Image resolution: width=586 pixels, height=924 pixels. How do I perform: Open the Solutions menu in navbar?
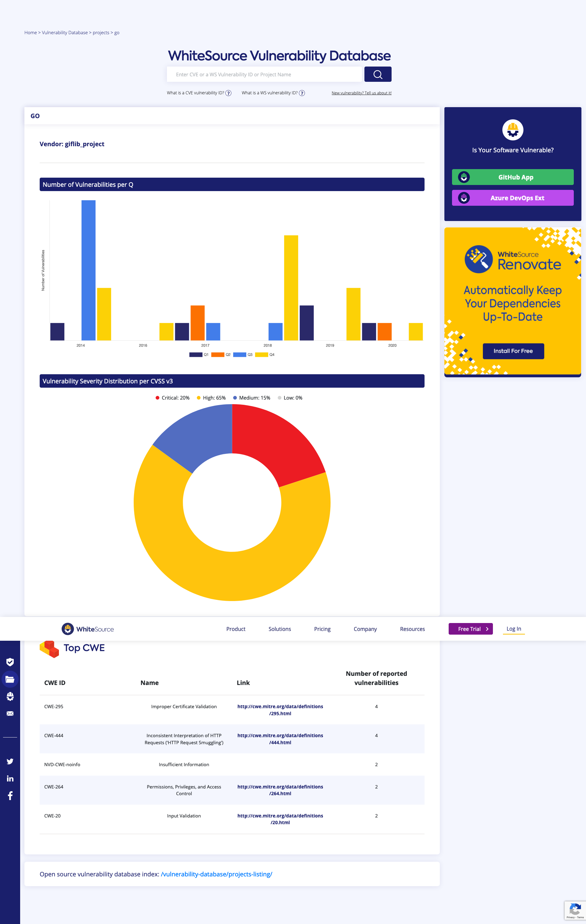click(x=279, y=629)
